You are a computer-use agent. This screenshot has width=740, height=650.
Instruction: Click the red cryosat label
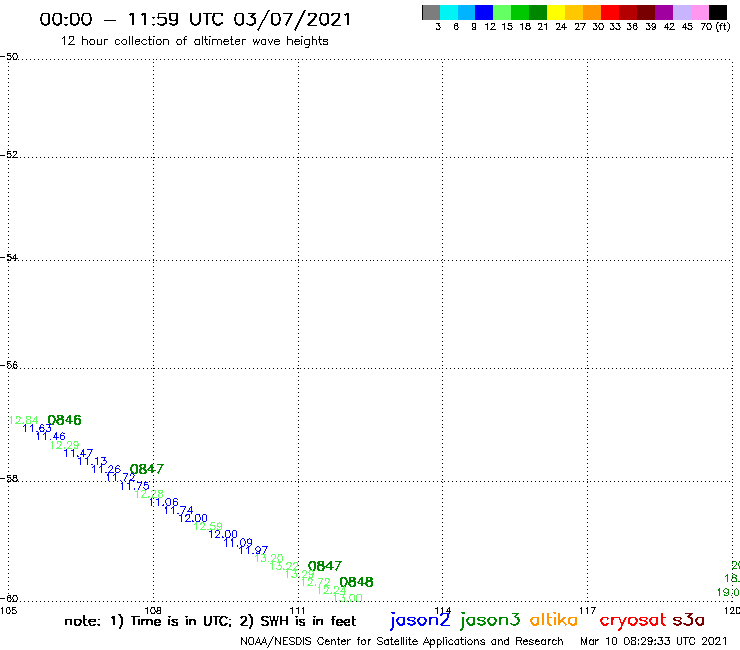click(x=633, y=620)
